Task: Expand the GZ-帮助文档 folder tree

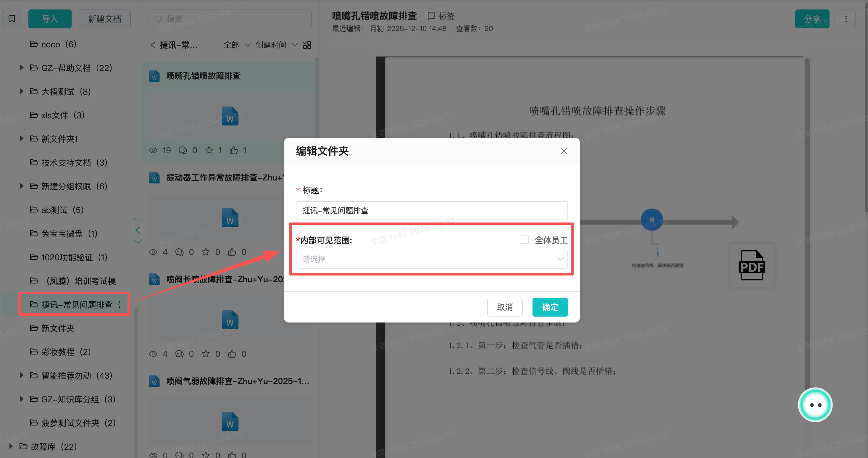Action: [x=22, y=68]
